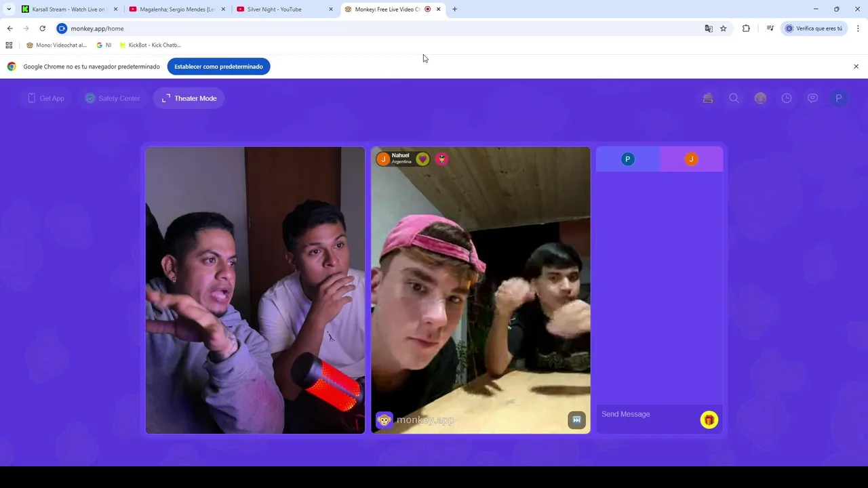This screenshot has width=868, height=488.
Task: Click the Verifica que eres tú profile chip
Action: (814, 28)
